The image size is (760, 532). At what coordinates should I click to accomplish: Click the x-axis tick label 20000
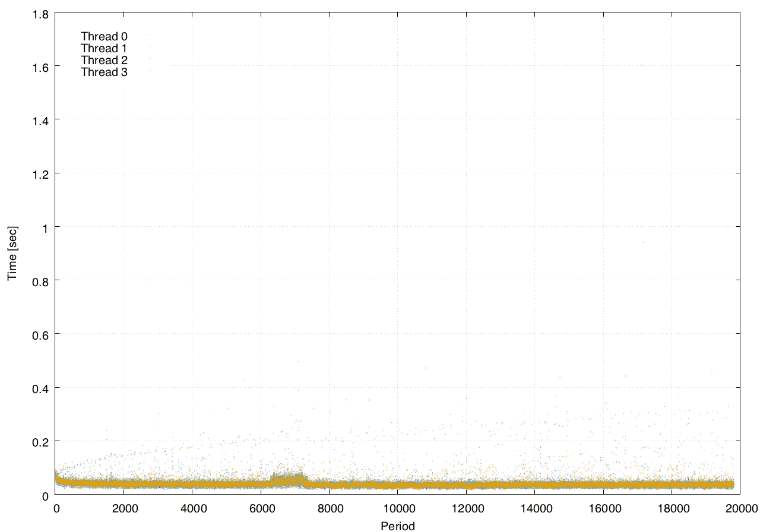(x=741, y=509)
